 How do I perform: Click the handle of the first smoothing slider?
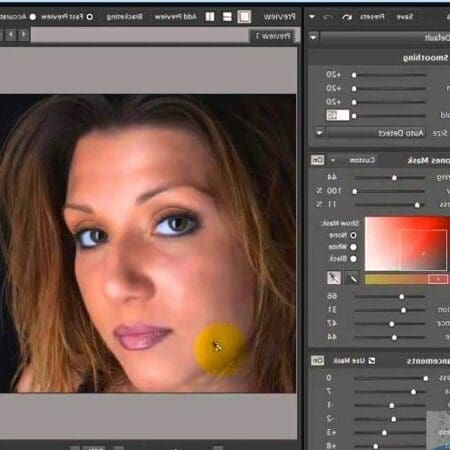[x=354, y=75]
